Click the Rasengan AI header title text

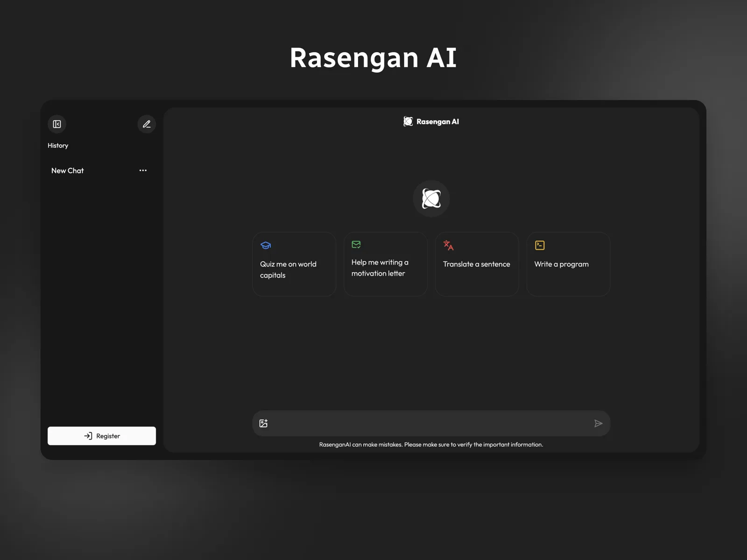point(437,122)
